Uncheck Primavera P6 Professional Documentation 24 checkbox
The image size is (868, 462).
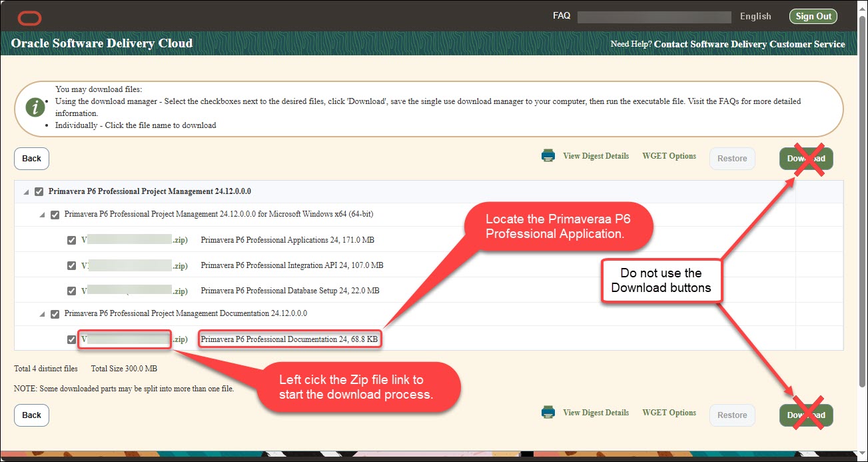[x=71, y=339]
